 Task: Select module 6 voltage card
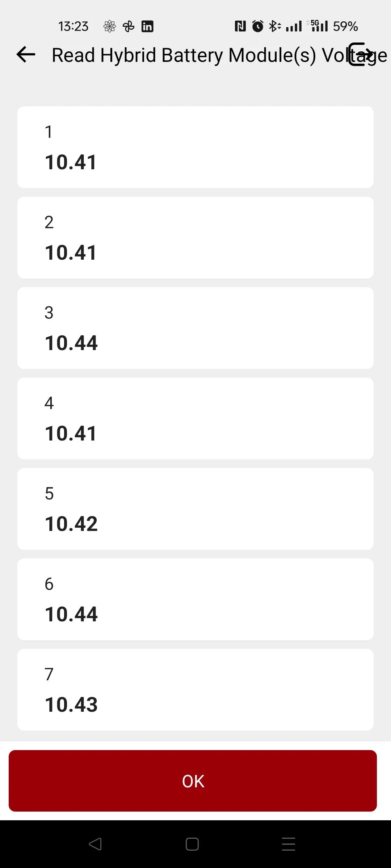coord(195,599)
